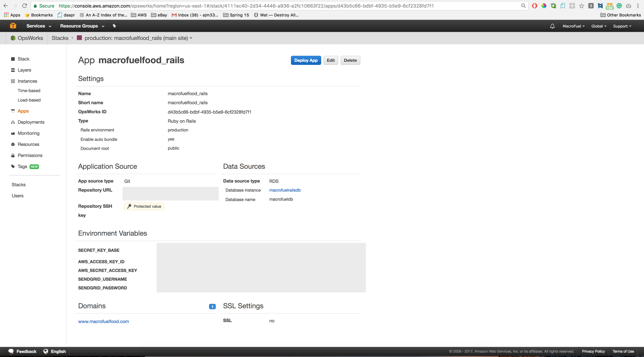Image resolution: width=644 pixels, height=357 pixels.
Task: Click the Tags label icon
Action: point(13,166)
